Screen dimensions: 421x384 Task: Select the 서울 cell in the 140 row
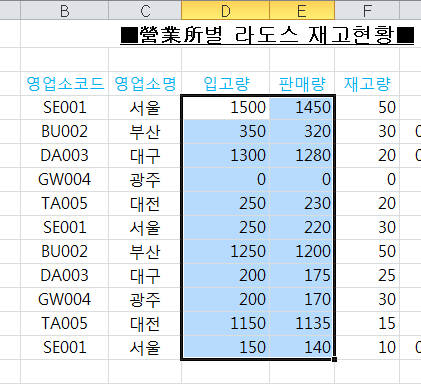(145, 348)
